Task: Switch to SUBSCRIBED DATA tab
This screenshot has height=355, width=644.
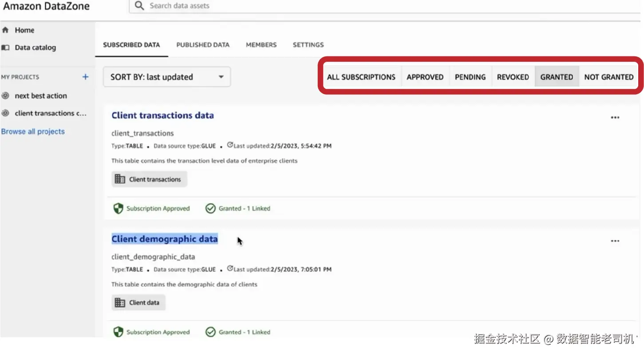Action: (x=131, y=45)
